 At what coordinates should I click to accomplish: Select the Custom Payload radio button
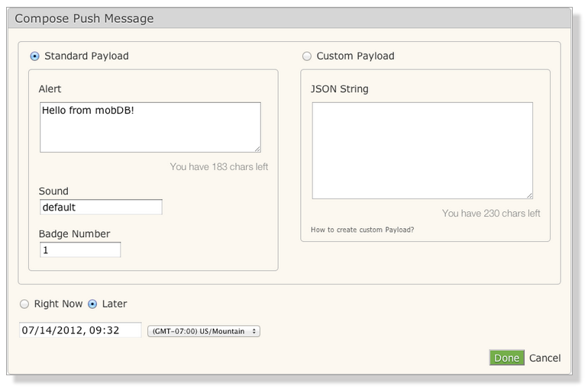point(307,56)
